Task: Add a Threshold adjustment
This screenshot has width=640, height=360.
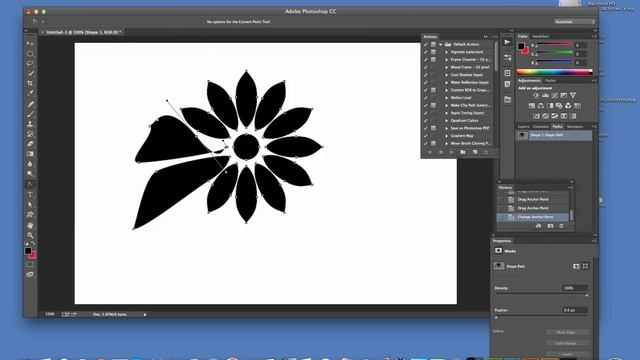Action: [554, 116]
